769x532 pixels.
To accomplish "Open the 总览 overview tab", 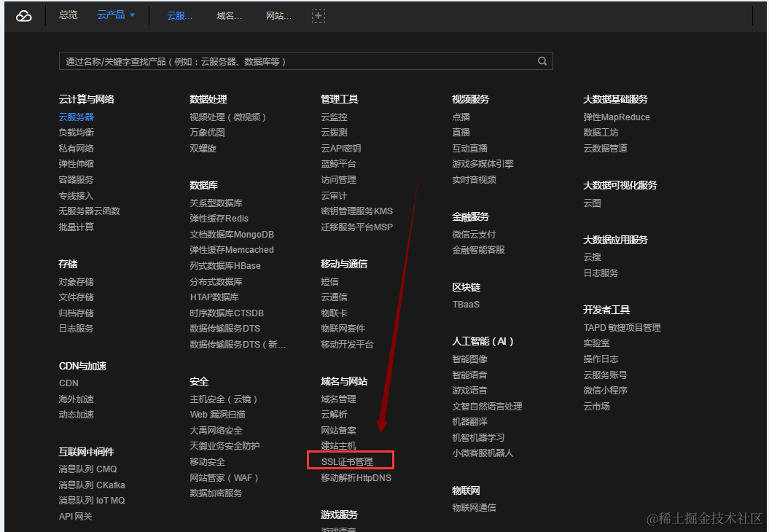I will (69, 15).
